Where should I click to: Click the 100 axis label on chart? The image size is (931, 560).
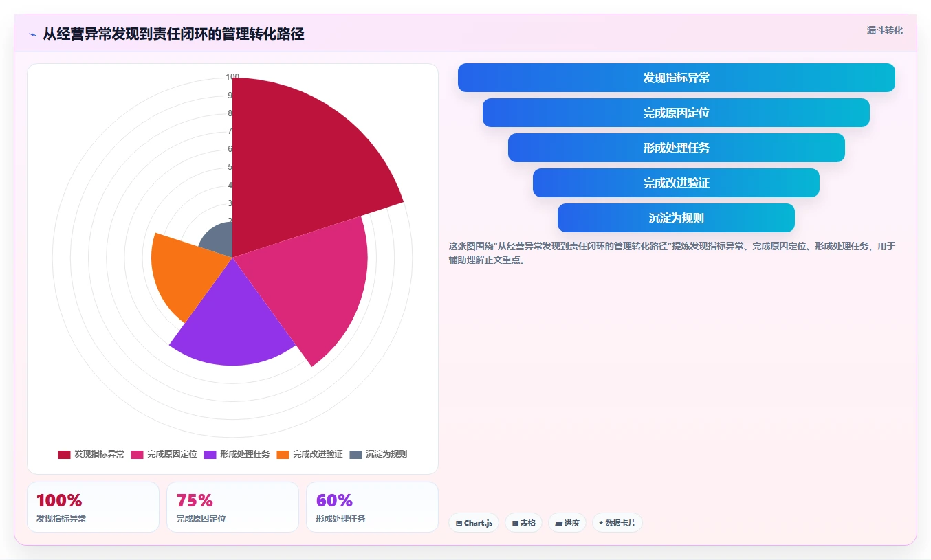232,77
